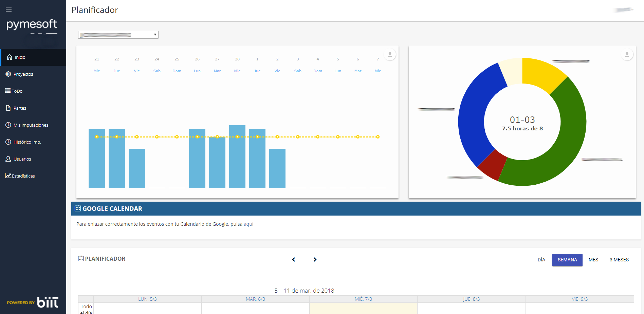
Task: Click the Estadísticas chart icon
Action: coord(8,176)
